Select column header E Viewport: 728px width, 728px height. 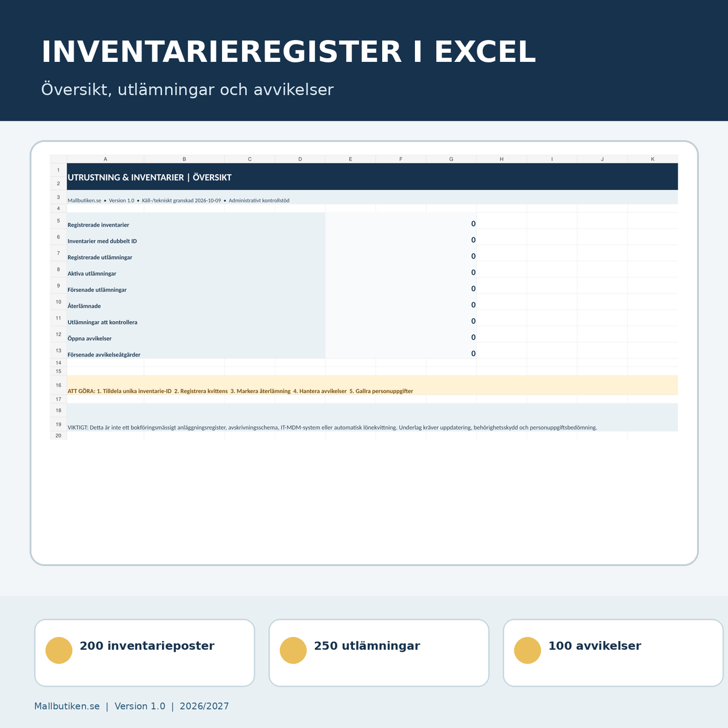(x=351, y=159)
